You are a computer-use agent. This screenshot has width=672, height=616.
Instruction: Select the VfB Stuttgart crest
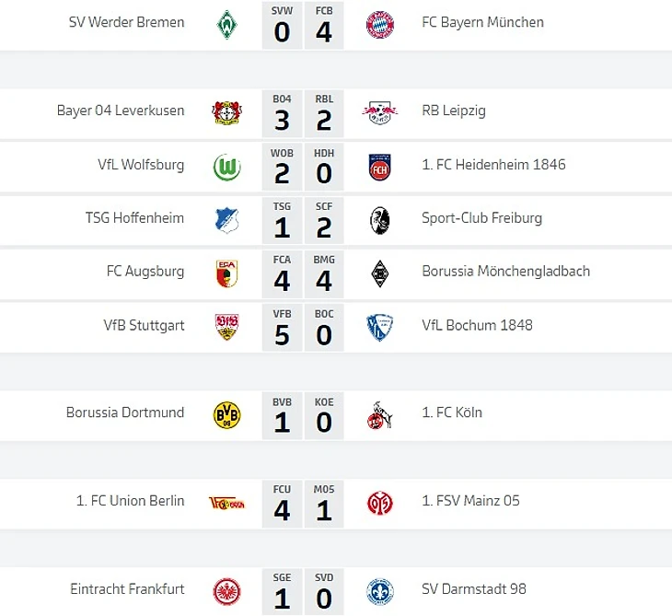[226, 328]
